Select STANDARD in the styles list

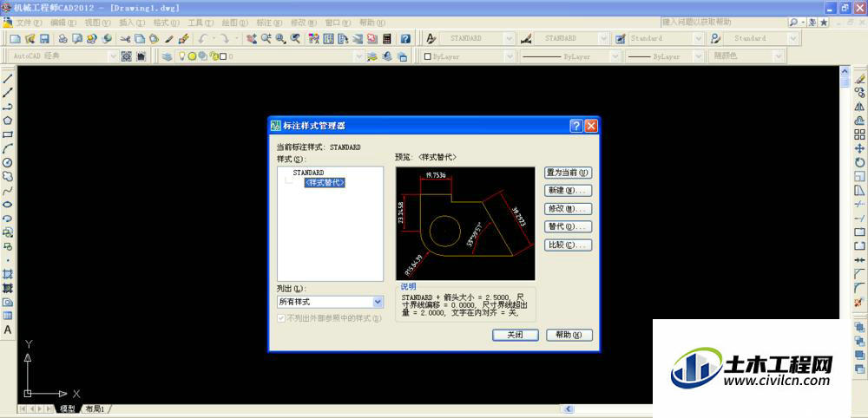[x=308, y=173]
